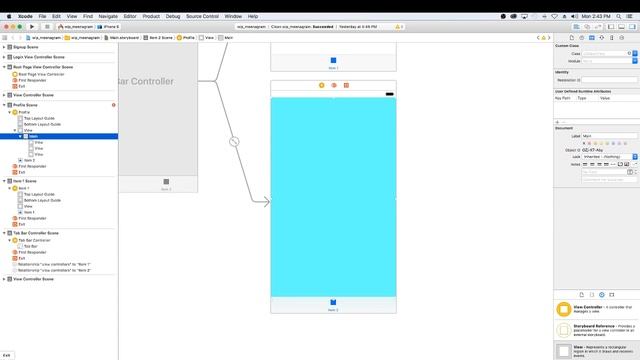Run the project with the play button

(32, 27)
